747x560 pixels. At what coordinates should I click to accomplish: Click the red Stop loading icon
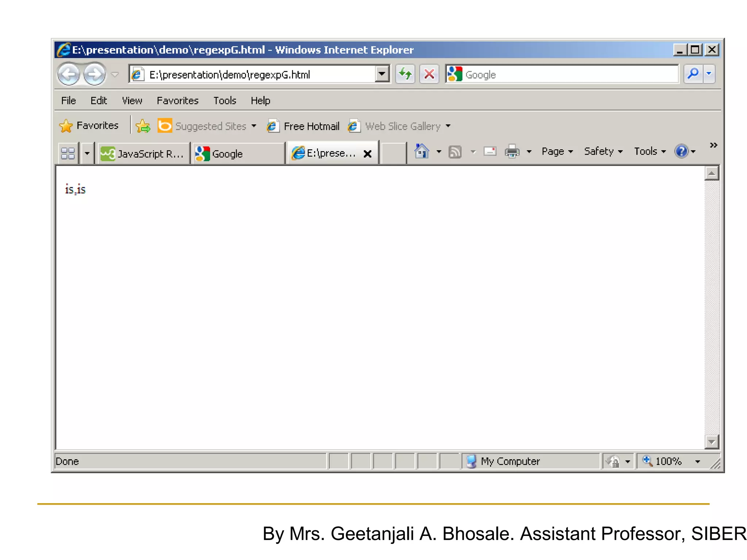[429, 74]
